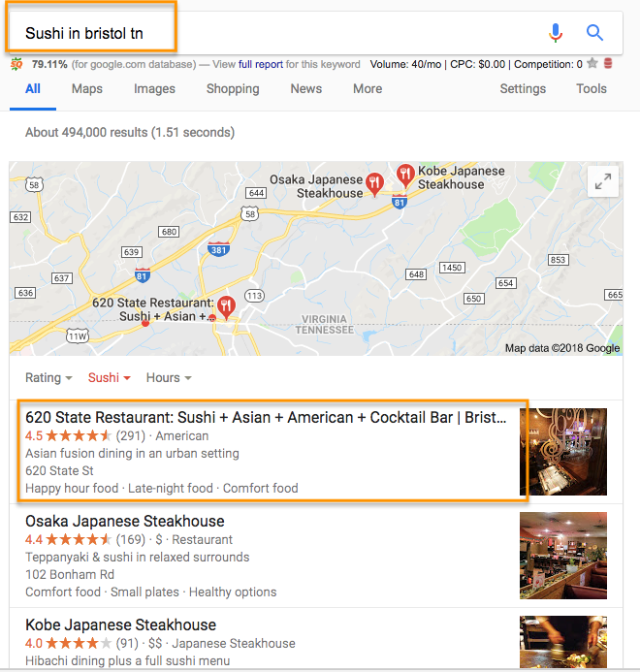Open the Hours filter dropdown

[169, 377]
